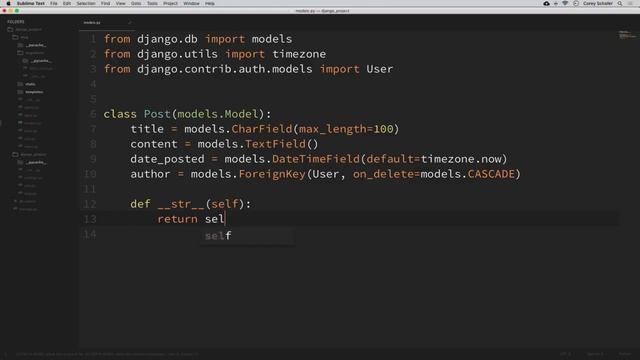
Task: Click 'DateTimeField' in the date_posted line
Action: tap(316, 159)
